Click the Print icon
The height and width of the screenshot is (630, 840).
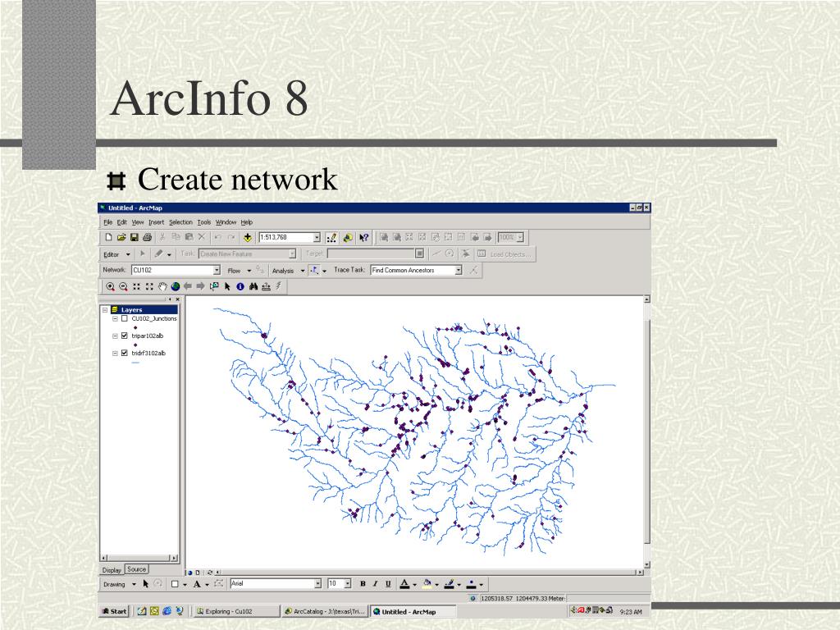pos(148,237)
